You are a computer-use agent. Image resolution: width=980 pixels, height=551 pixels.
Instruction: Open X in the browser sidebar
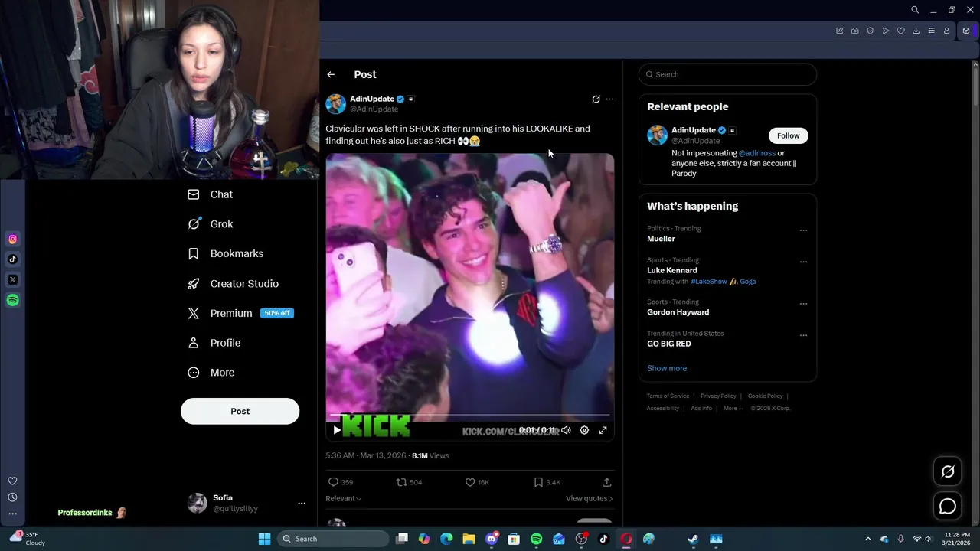point(12,280)
